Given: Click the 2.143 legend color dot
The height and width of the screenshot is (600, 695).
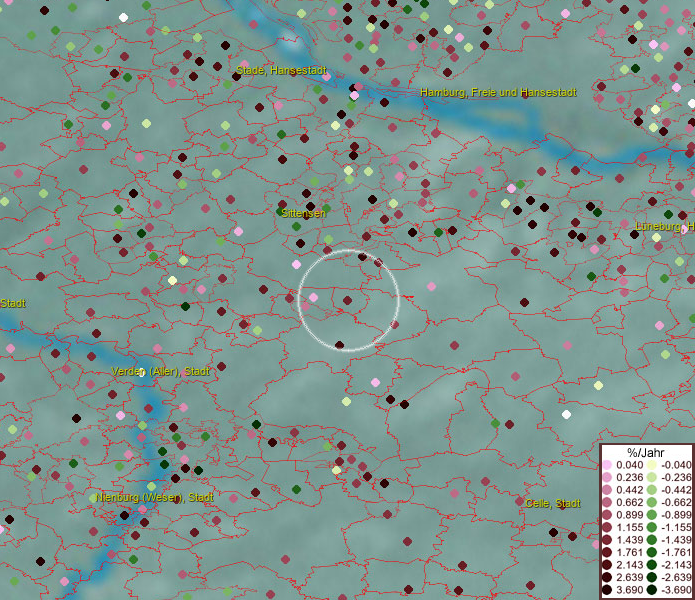Looking at the screenshot, I should click(x=607, y=565).
